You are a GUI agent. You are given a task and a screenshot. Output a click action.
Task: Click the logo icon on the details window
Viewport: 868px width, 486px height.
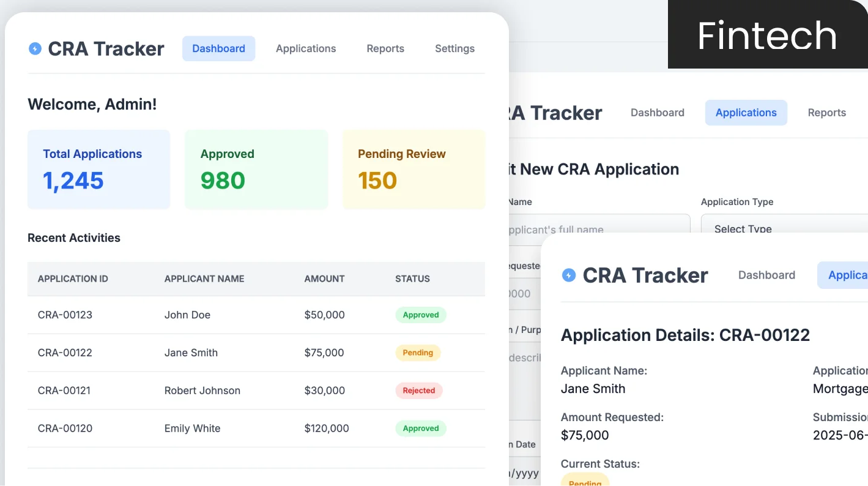coord(568,275)
